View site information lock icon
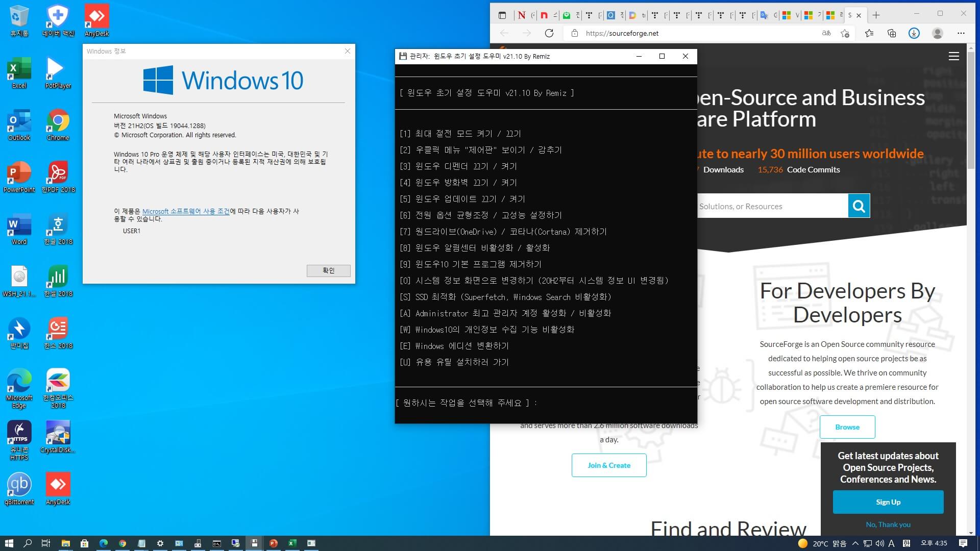980x551 pixels. point(575,33)
